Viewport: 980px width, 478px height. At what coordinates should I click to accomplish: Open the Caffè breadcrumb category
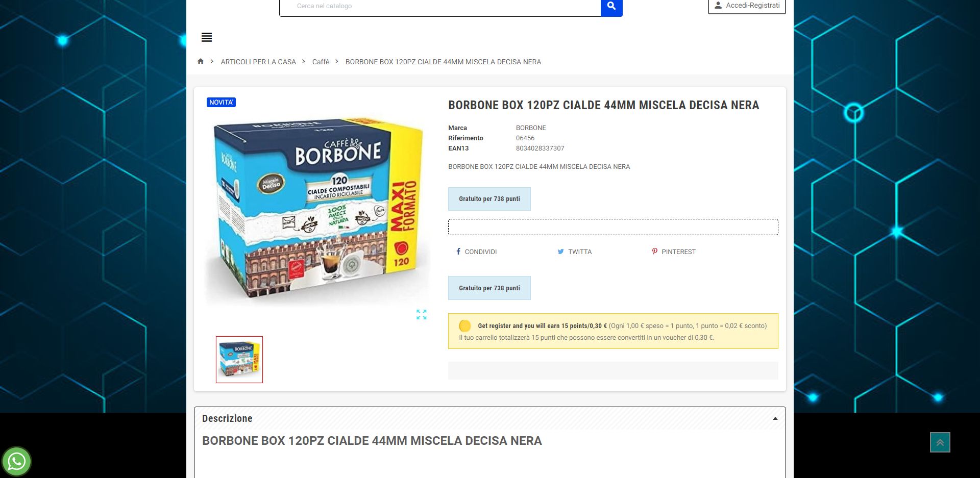click(x=321, y=62)
